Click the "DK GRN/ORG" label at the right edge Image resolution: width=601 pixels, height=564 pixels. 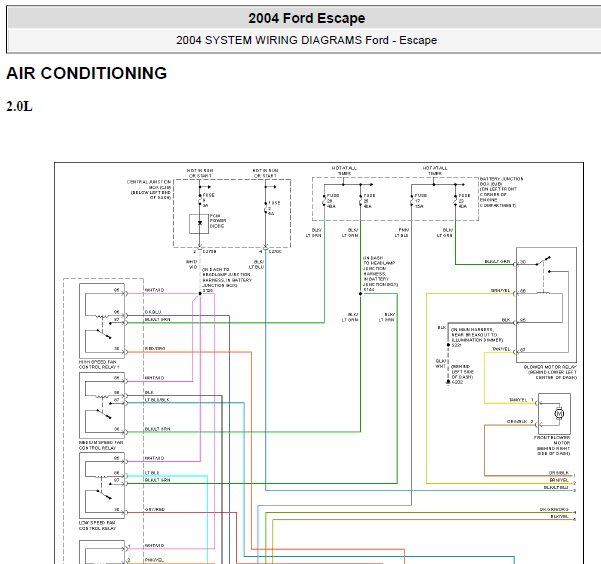(x=554, y=510)
